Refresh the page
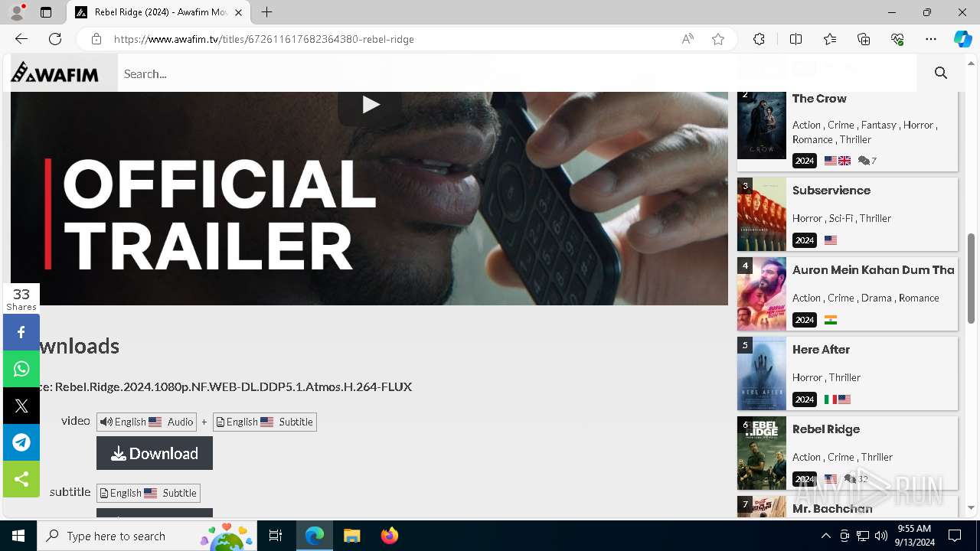The height and width of the screenshot is (551, 980). click(x=55, y=39)
